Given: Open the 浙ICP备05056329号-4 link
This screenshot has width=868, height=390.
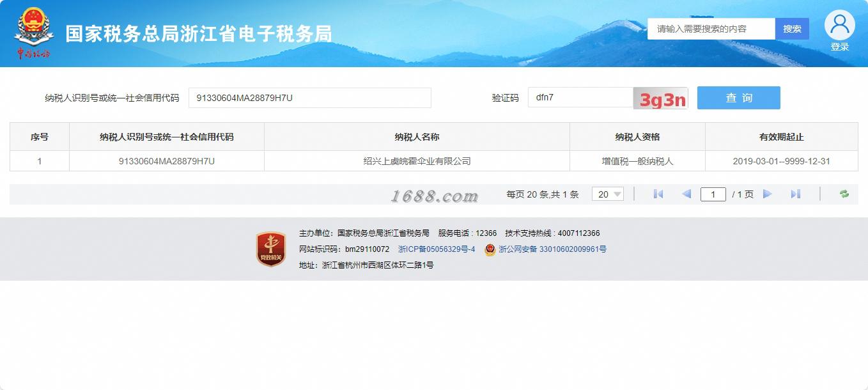Looking at the screenshot, I should (437, 249).
